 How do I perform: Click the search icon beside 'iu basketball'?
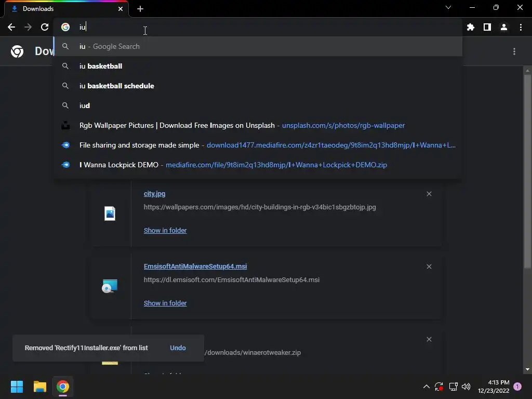pyautogui.click(x=65, y=66)
